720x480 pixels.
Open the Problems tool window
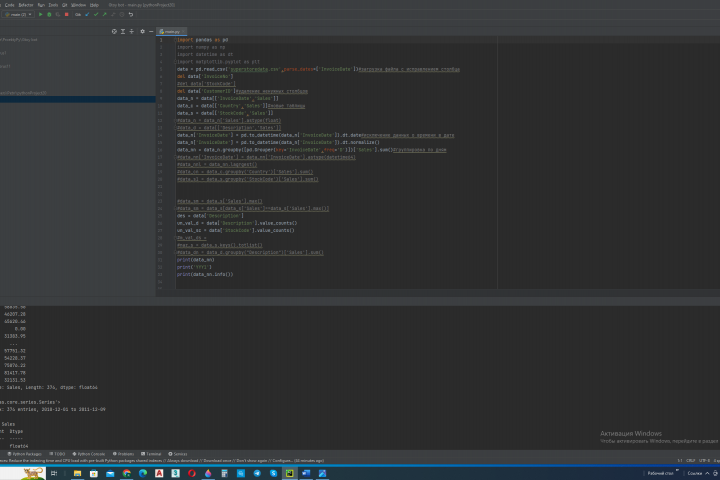pos(125,453)
